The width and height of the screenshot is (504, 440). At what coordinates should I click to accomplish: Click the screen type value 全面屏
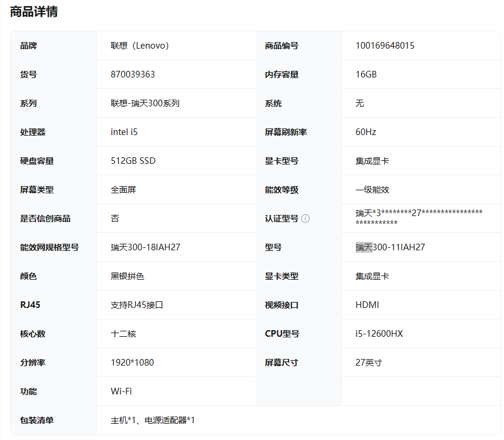pos(124,190)
